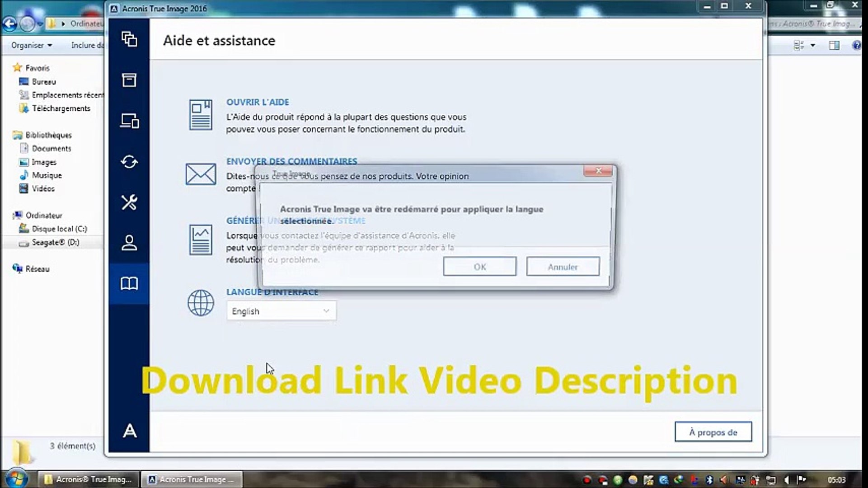
Task: Open the À propos de button
Action: [713, 432]
